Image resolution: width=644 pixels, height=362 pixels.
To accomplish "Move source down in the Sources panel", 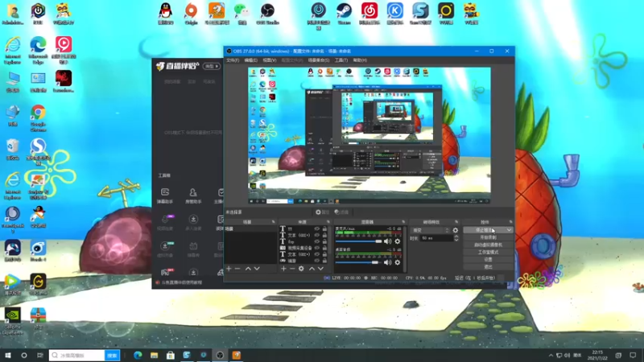I will pos(320,269).
